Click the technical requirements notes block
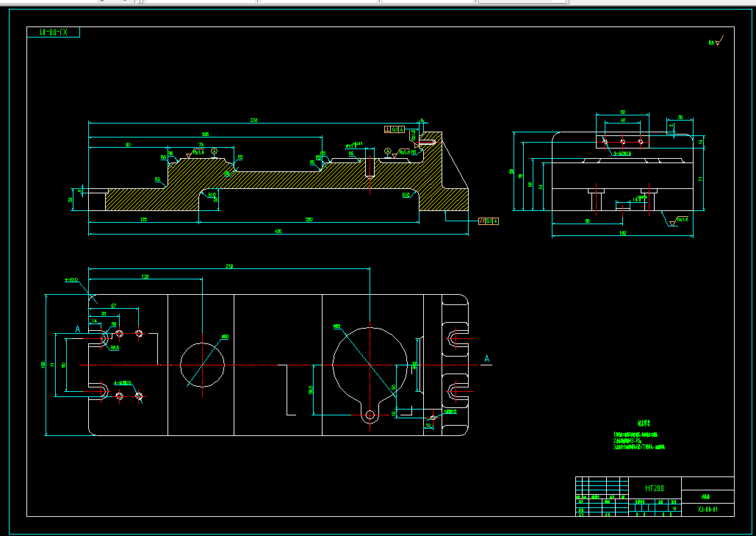The image size is (756, 536). (639, 435)
